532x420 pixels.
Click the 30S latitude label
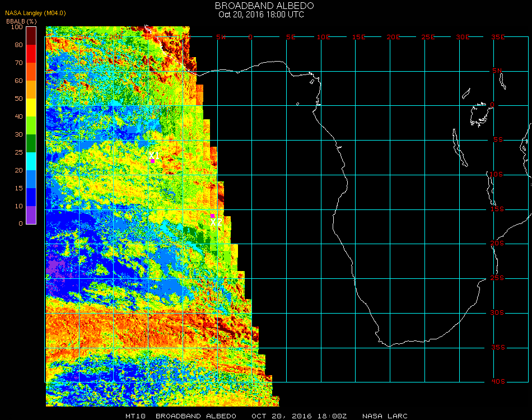[x=497, y=312]
